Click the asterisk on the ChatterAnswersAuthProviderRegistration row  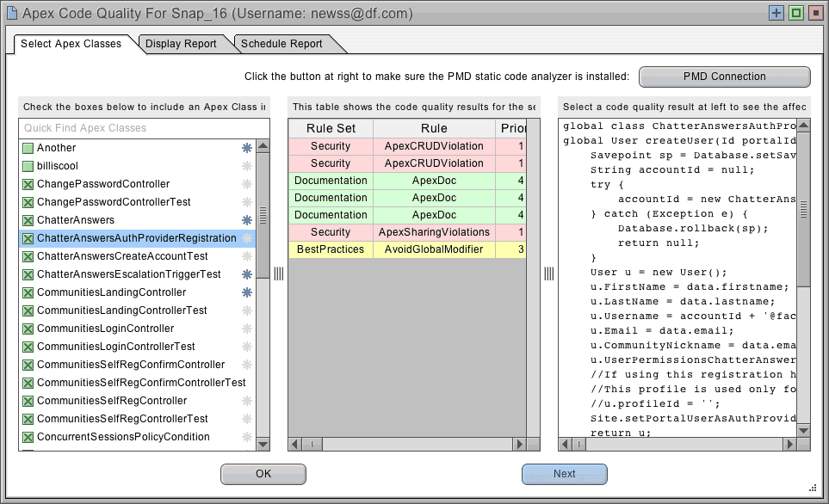(247, 238)
